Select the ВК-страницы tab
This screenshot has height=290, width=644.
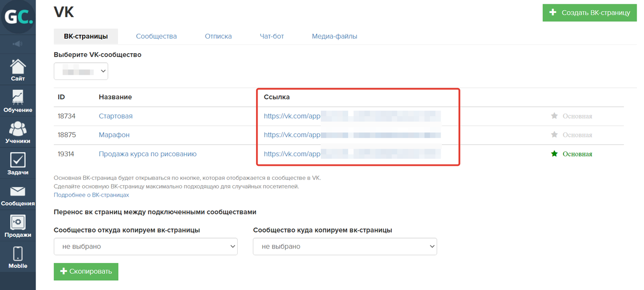coord(86,37)
